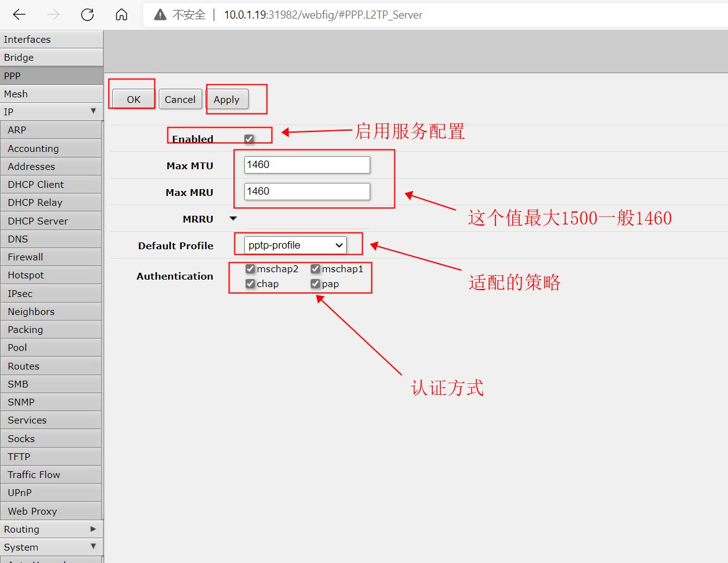
Task: Go to the browser home icon
Action: pos(122,15)
